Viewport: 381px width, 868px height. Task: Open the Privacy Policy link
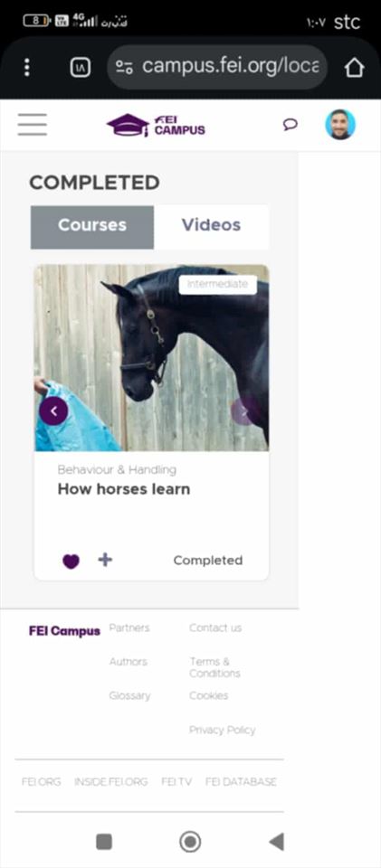(x=222, y=730)
